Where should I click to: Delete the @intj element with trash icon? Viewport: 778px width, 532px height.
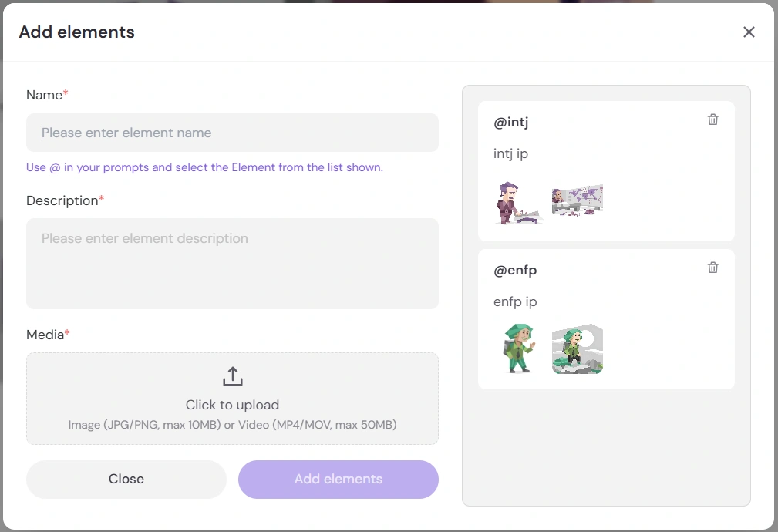(x=713, y=120)
